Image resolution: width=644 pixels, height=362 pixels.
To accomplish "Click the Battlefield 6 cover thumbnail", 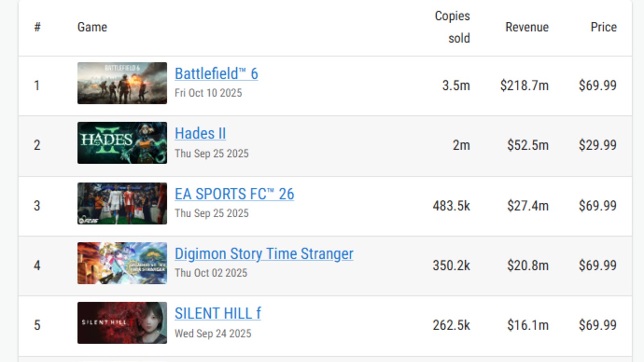I will point(122,83).
